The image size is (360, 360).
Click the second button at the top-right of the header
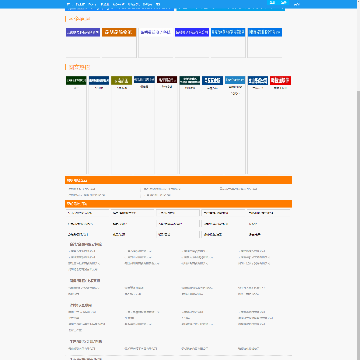283,3
